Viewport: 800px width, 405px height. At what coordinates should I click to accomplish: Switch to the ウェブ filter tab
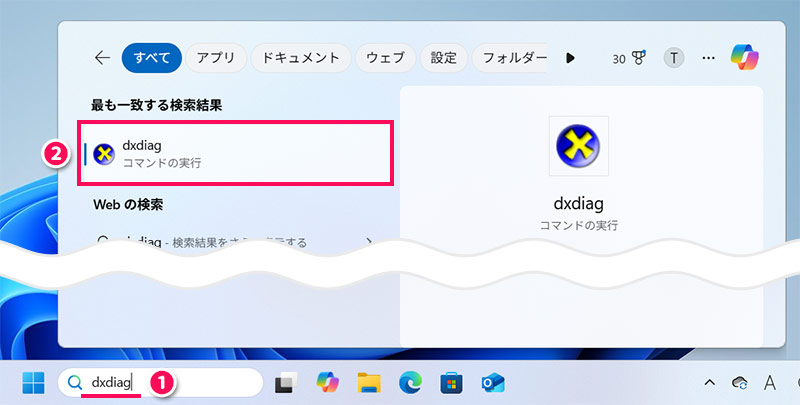(x=386, y=58)
